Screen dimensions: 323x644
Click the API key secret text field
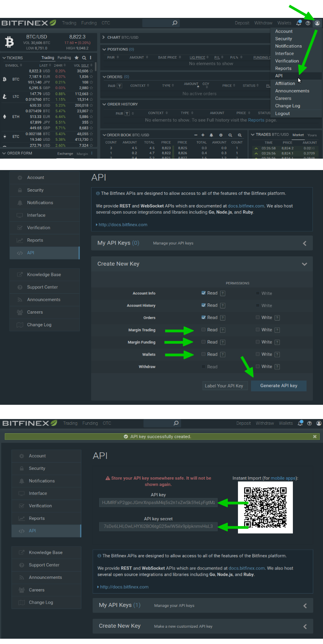pos(158,526)
